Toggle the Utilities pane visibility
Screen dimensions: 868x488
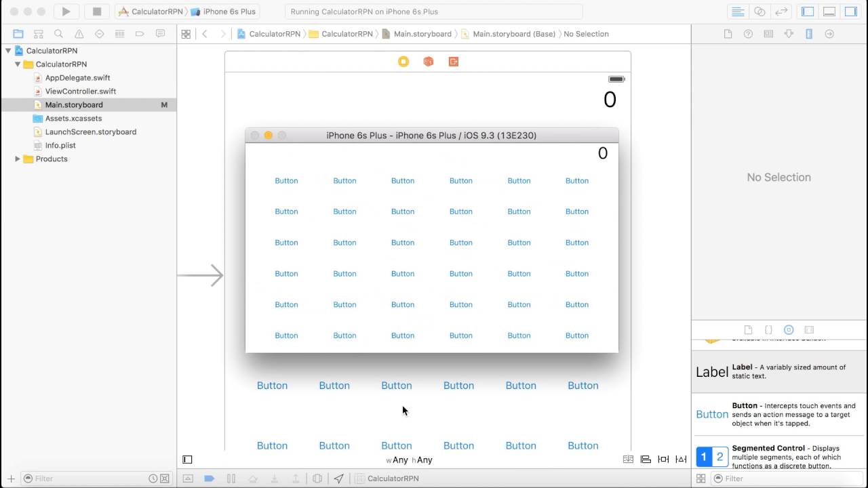(x=851, y=12)
